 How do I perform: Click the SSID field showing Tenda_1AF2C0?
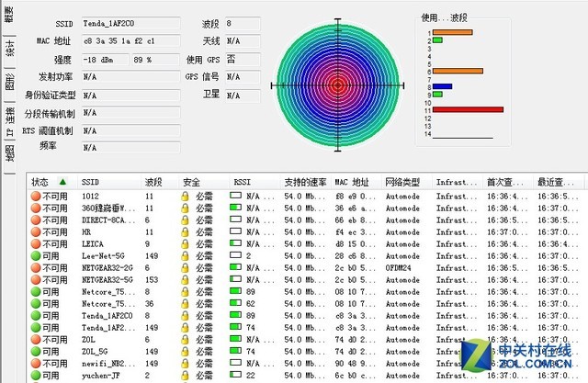(x=130, y=23)
